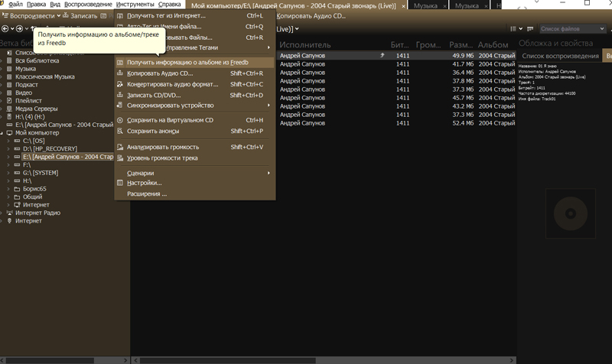Click the album cover placeholder thumbnail
Image resolution: width=612 pixels, height=364 pixels.
point(570,213)
